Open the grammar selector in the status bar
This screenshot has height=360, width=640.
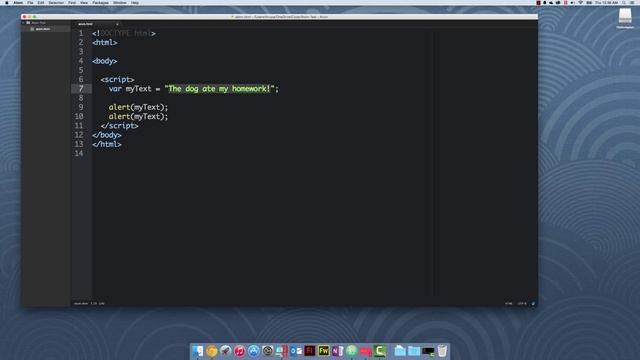click(x=509, y=303)
